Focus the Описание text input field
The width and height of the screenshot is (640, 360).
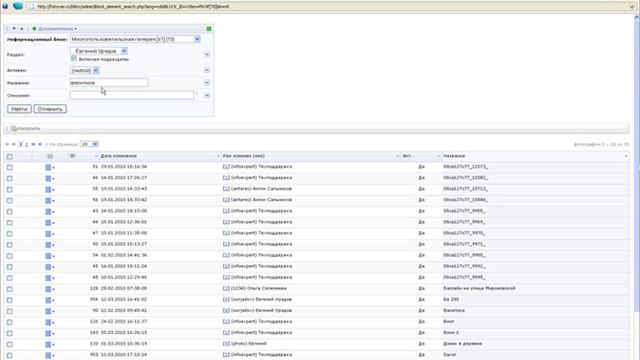132,95
